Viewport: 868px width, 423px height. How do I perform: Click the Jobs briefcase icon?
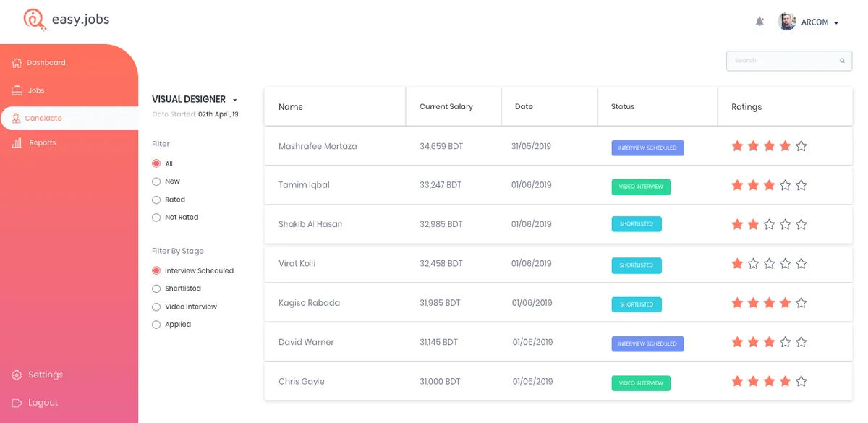(17, 90)
